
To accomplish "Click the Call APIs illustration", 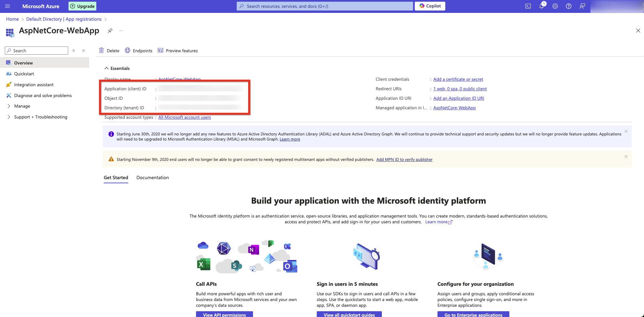I will pos(247,257).
